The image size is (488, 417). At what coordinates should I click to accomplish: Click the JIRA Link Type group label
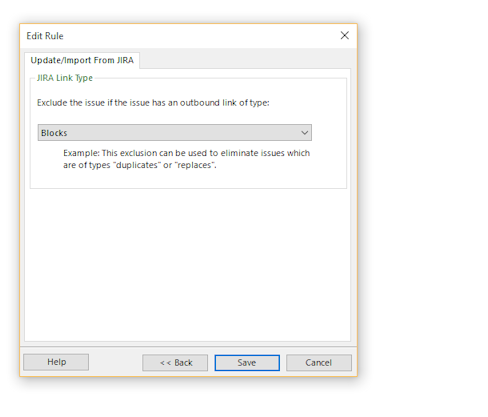point(65,78)
